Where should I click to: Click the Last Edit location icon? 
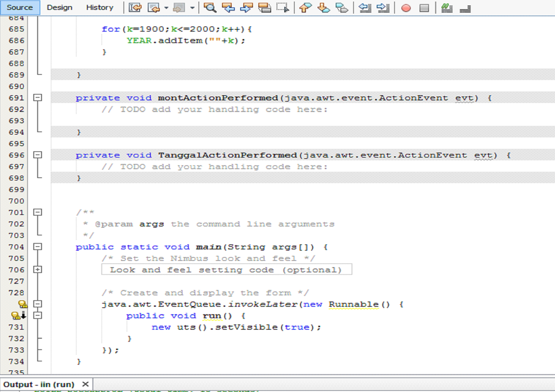point(135,7)
